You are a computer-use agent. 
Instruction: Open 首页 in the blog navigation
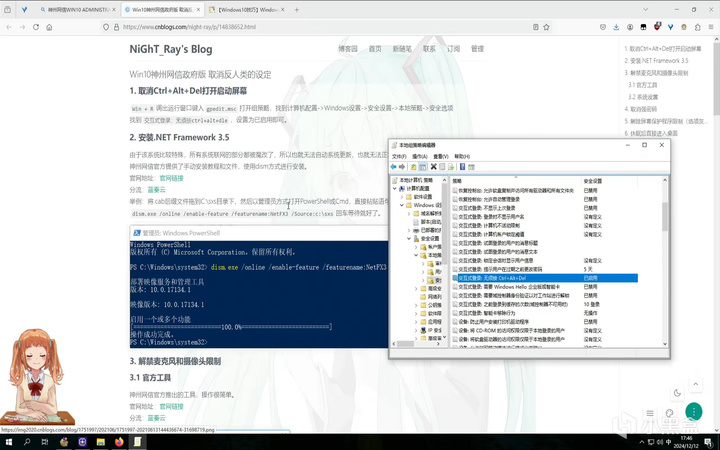tap(375, 49)
